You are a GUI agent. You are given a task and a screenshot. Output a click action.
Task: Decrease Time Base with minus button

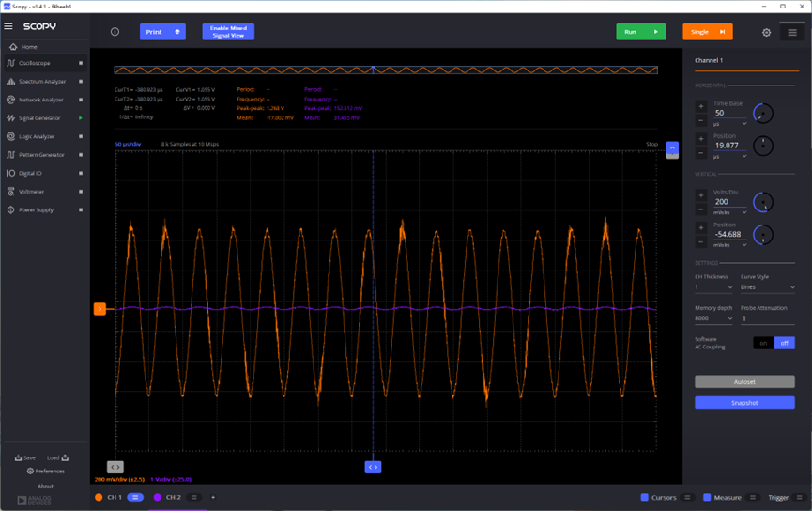click(701, 121)
